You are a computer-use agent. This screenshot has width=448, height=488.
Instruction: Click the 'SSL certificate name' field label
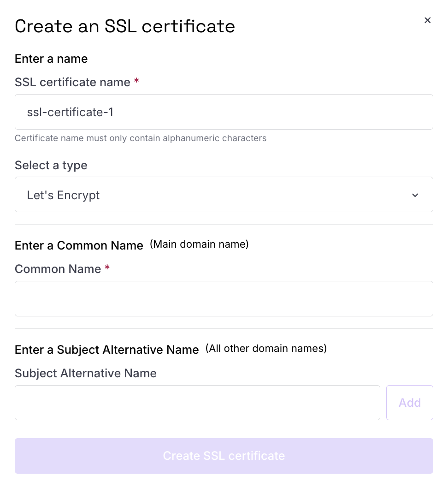72,82
